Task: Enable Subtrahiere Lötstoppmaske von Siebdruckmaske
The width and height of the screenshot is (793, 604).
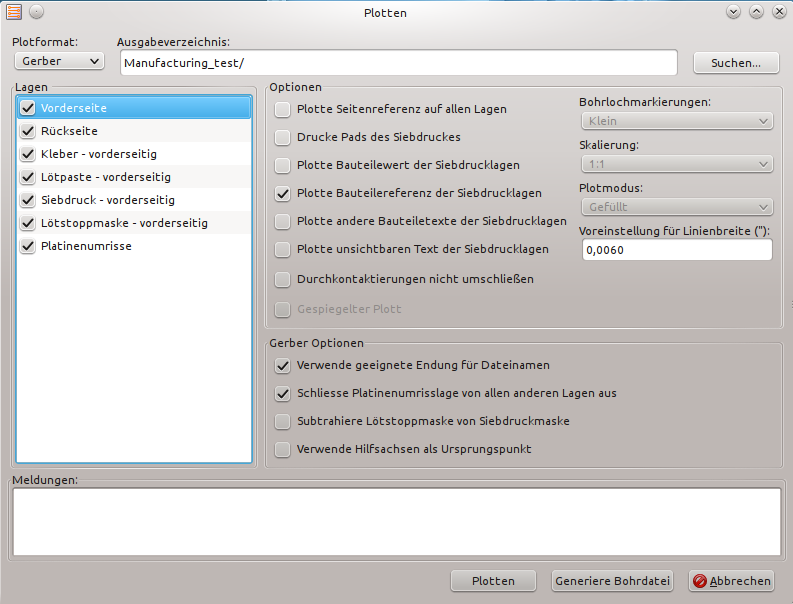Action: (282, 421)
